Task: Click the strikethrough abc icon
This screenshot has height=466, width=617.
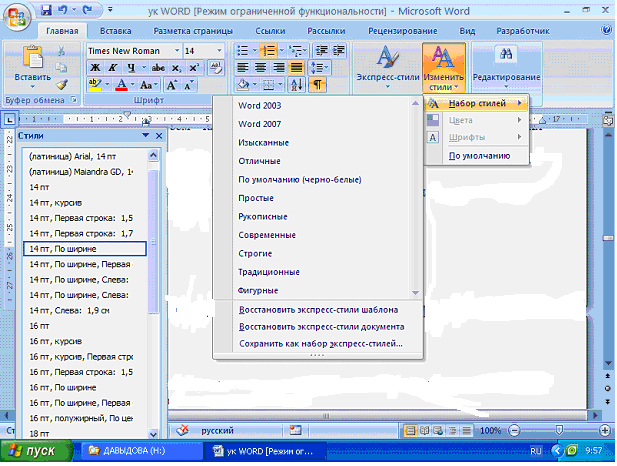Action: pyautogui.click(x=154, y=68)
